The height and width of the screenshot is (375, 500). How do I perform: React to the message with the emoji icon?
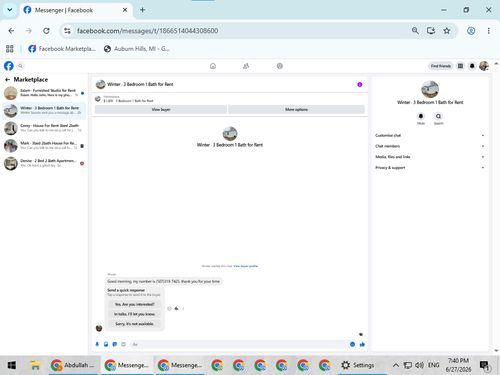point(169,308)
